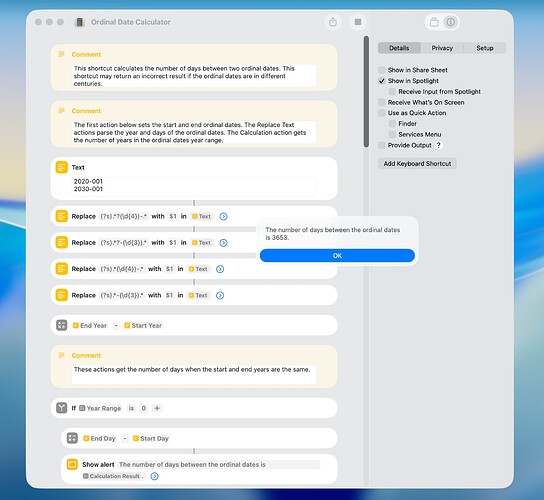Image resolution: width=544 pixels, height=500 pixels.
Task: Dismiss the alert with OK
Action: tap(337, 256)
